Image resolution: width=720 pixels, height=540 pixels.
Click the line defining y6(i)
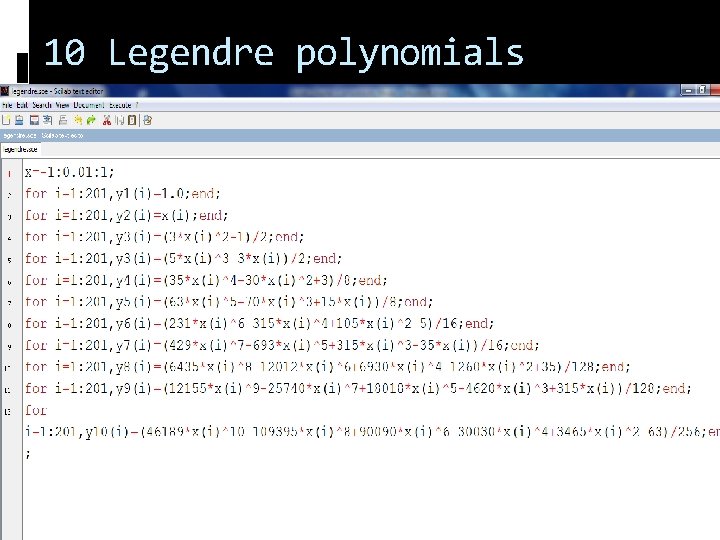pos(259,323)
